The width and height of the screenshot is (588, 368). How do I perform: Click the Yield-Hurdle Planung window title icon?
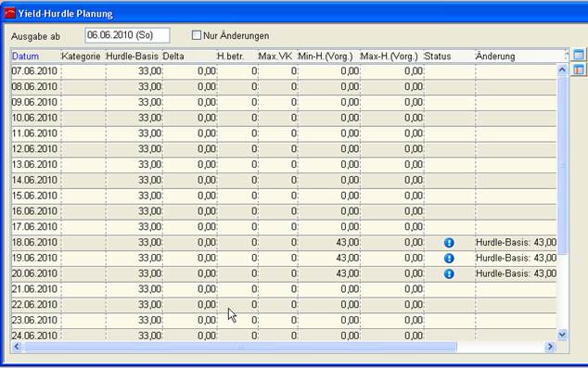click(9, 13)
